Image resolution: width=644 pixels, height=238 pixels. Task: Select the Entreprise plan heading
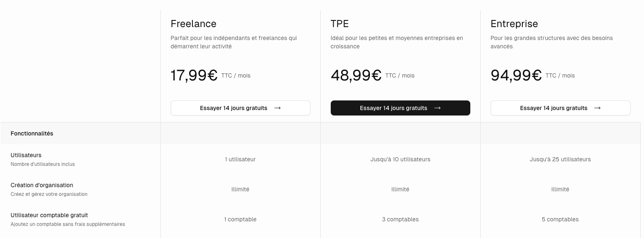[514, 24]
